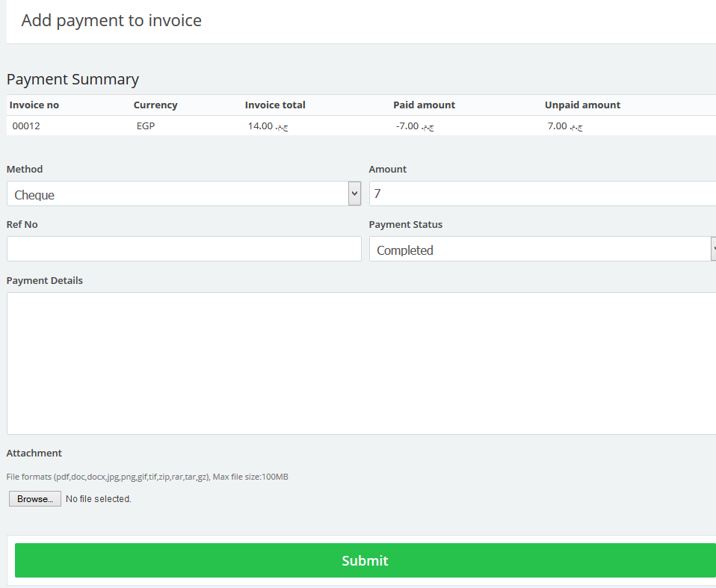Click the Method dropdown arrow
Image resolution: width=716 pixels, height=588 pixels.
[x=354, y=194]
